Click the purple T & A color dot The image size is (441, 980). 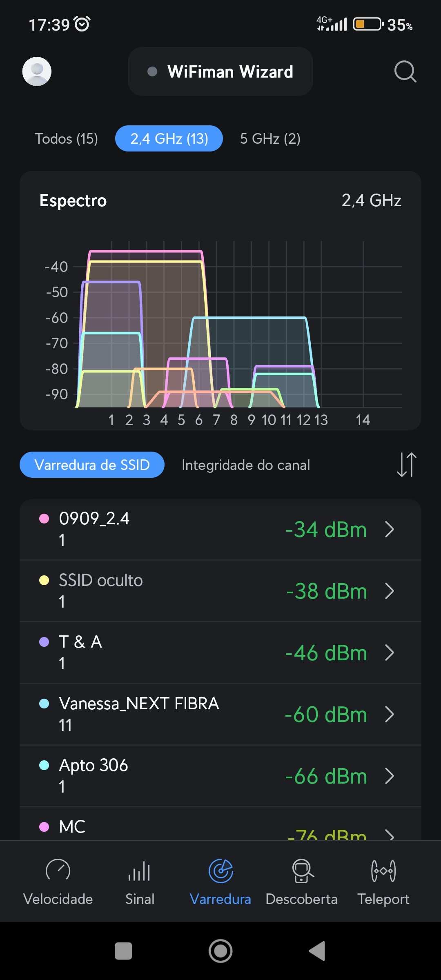pos(44,642)
